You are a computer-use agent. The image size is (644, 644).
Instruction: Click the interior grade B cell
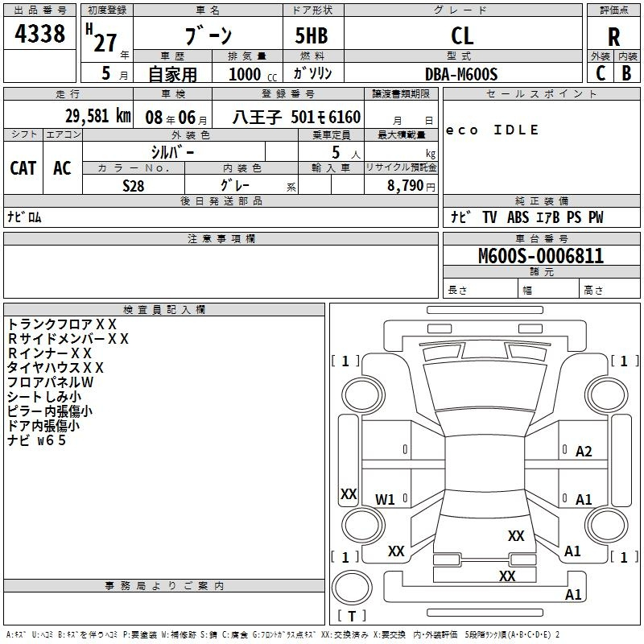pyautogui.click(x=627, y=72)
